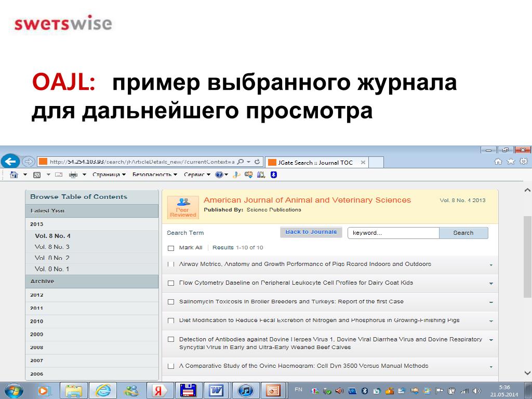Click the Bluetooth icon in command bar
Image resolution: width=532 pixels, height=399 pixels.
(x=273, y=175)
